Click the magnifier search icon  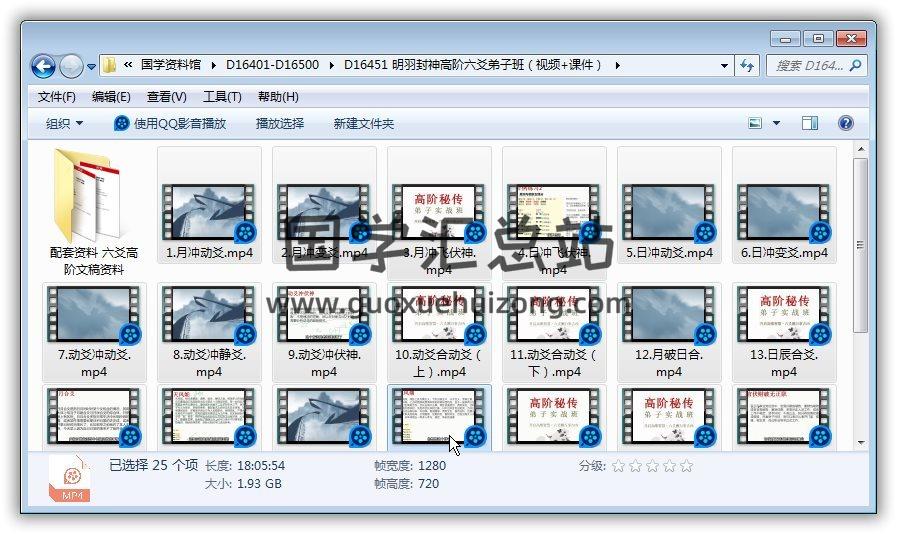tap(856, 66)
